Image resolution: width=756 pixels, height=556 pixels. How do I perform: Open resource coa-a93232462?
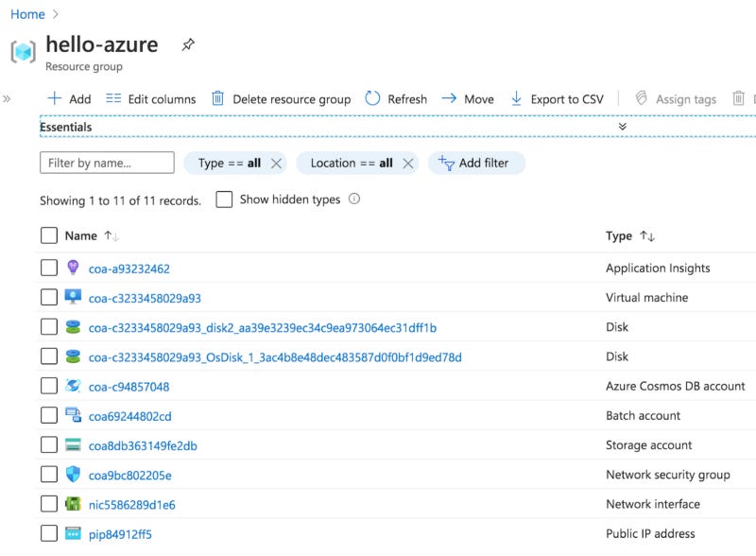click(x=129, y=269)
